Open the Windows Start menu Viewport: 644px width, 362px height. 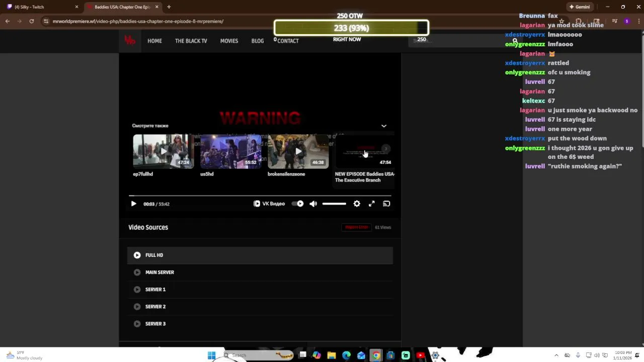pyautogui.click(x=211, y=355)
